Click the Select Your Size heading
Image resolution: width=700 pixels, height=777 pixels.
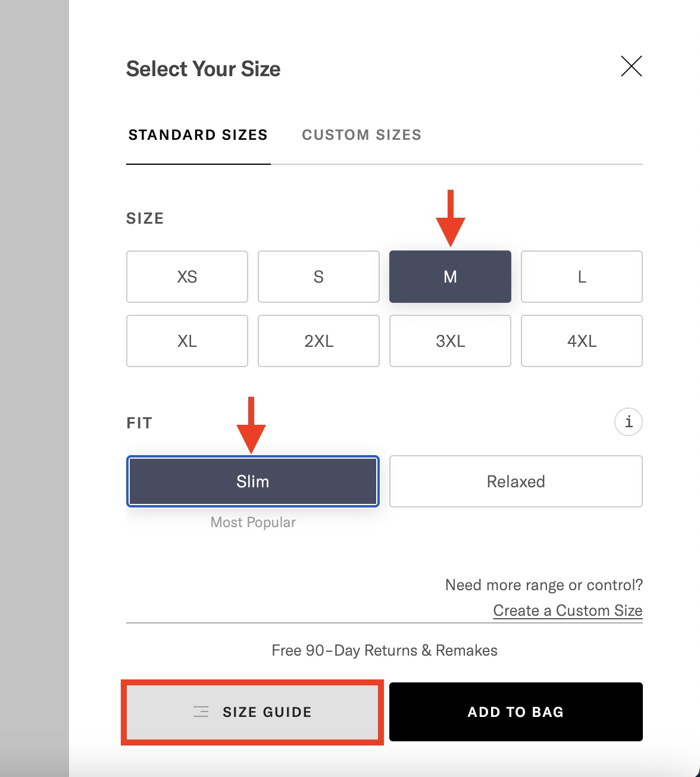(x=203, y=68)
